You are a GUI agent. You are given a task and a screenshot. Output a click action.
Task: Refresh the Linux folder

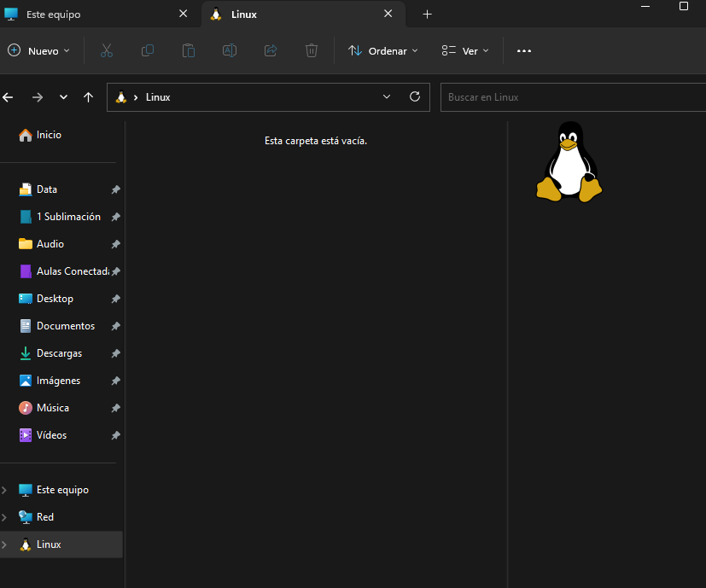[x=415, y=96]
